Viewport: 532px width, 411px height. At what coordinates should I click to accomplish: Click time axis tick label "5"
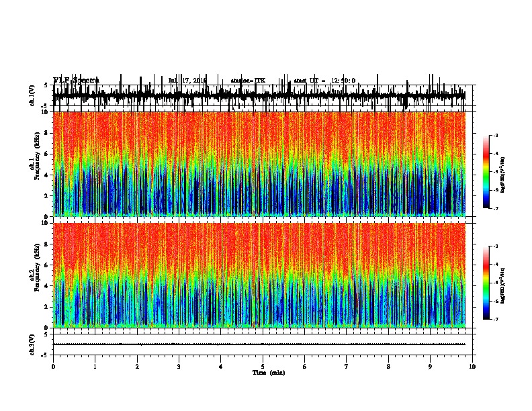(263, 367)
